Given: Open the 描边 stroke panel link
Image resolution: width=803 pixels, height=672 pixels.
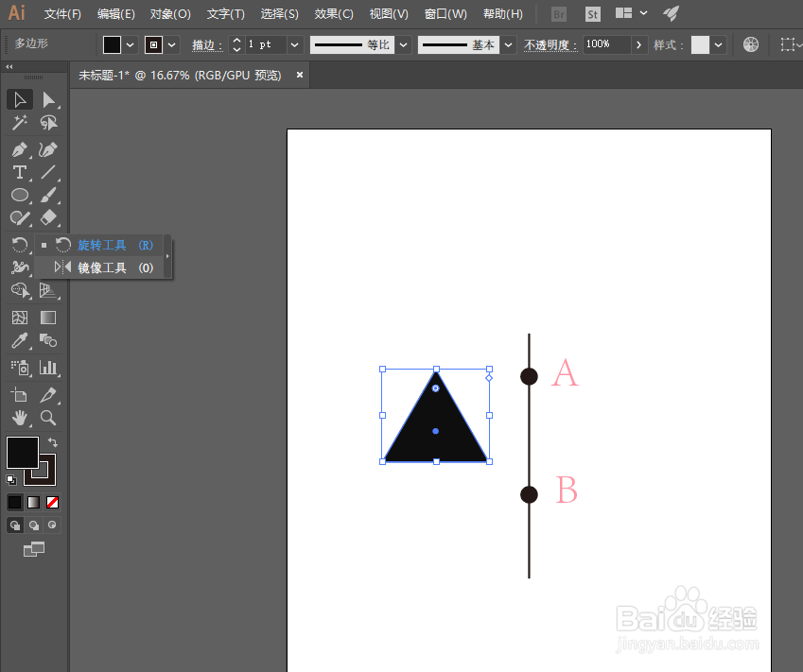Looking at the screenshot, I should click(207, 45).
